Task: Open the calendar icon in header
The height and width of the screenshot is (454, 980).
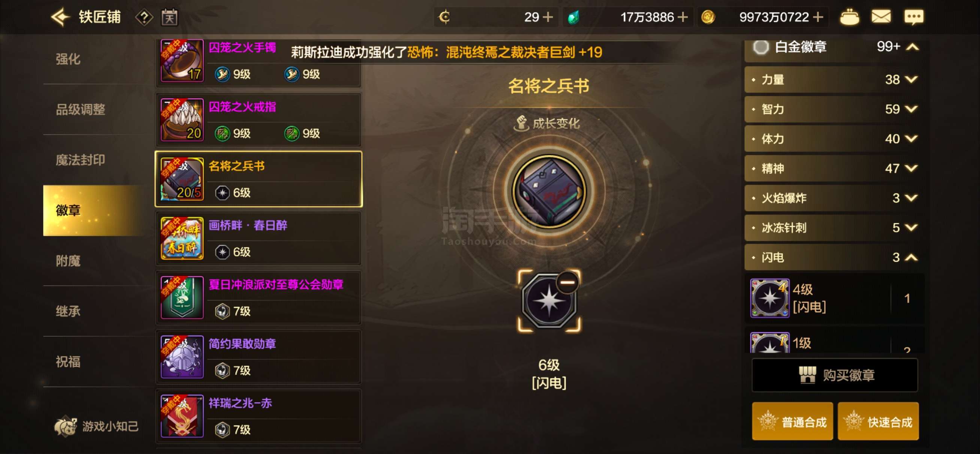Action: click(169, 17)
